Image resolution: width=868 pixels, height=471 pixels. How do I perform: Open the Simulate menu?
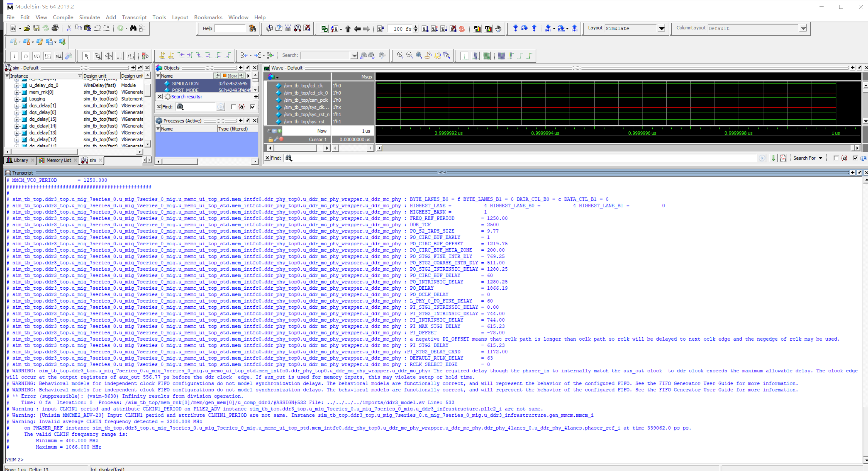pyautogui.click(x=89, y=17)
